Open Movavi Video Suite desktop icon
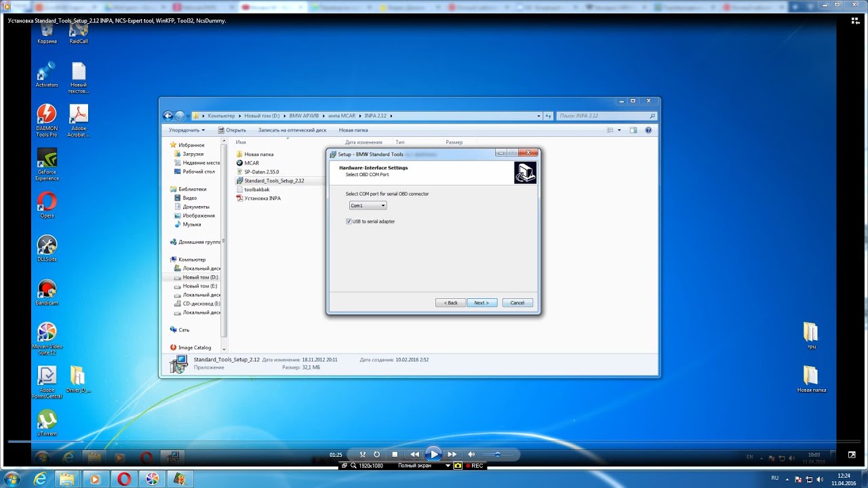The height and width of the screenshot is (488, 868). pyautogui.click(x=47, y=339)
